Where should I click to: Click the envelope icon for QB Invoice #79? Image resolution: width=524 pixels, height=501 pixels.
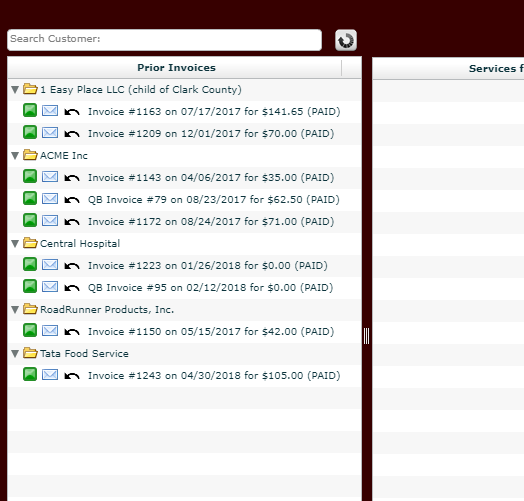[x=50, y=199]
